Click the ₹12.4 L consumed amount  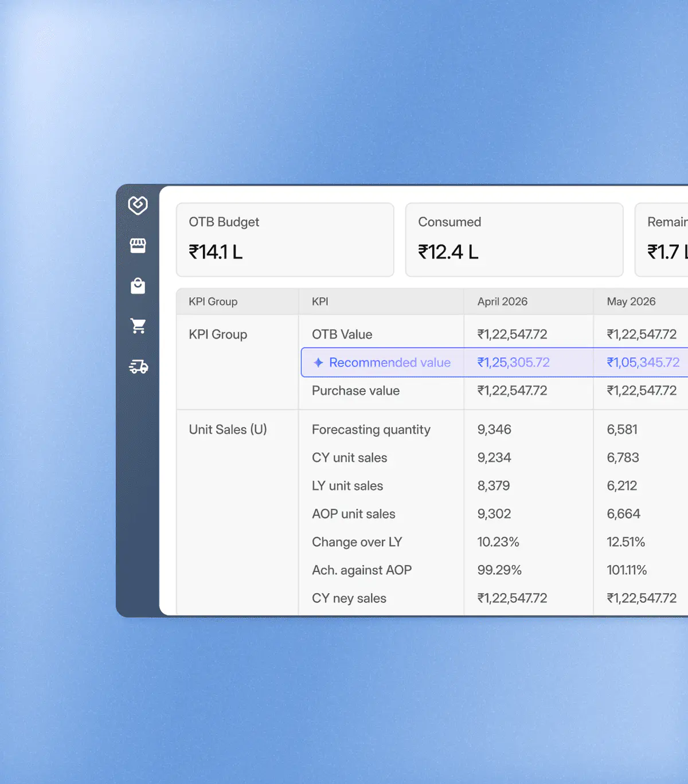[x=448, y=252]
